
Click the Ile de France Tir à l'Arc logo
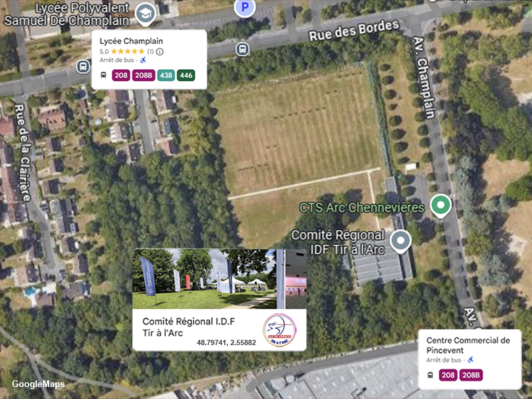pyautogui.click(x=279, y=330)
